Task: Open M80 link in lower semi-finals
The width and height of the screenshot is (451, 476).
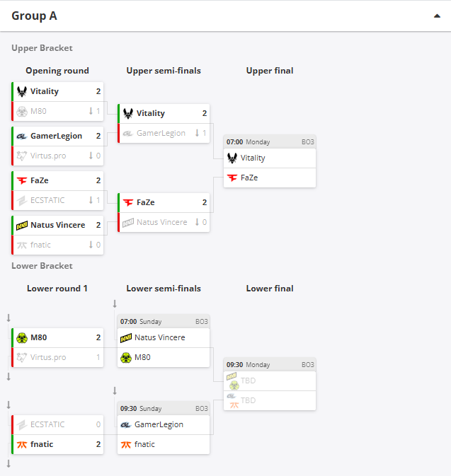Action: click(142, 358)
